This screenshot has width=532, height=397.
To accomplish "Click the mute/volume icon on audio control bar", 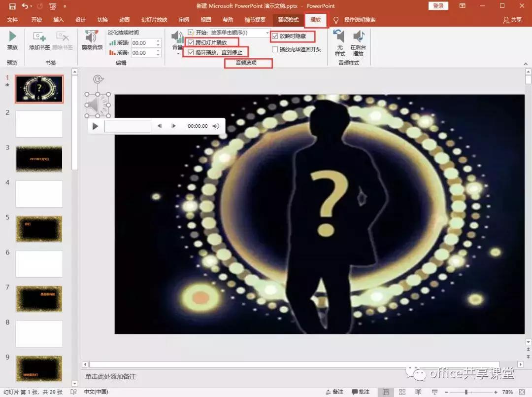I will pos(216,126).
